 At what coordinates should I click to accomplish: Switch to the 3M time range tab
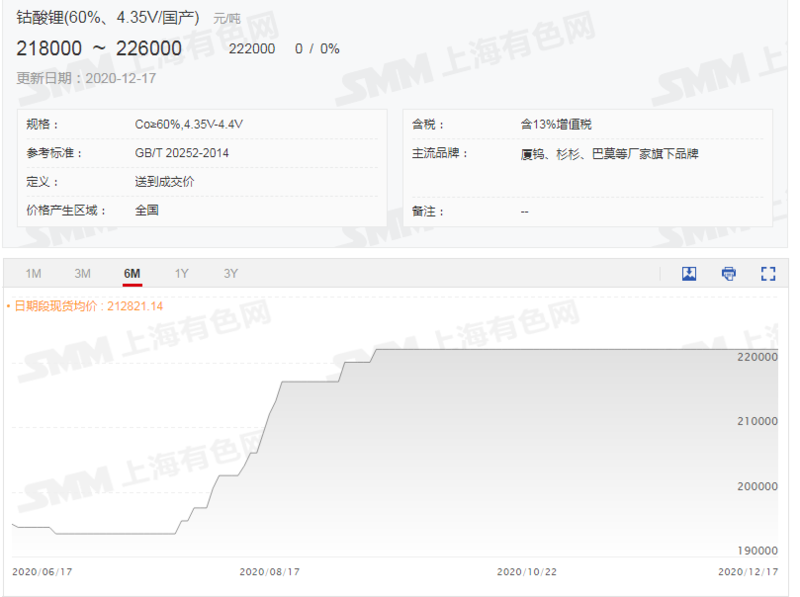(82, 272)
